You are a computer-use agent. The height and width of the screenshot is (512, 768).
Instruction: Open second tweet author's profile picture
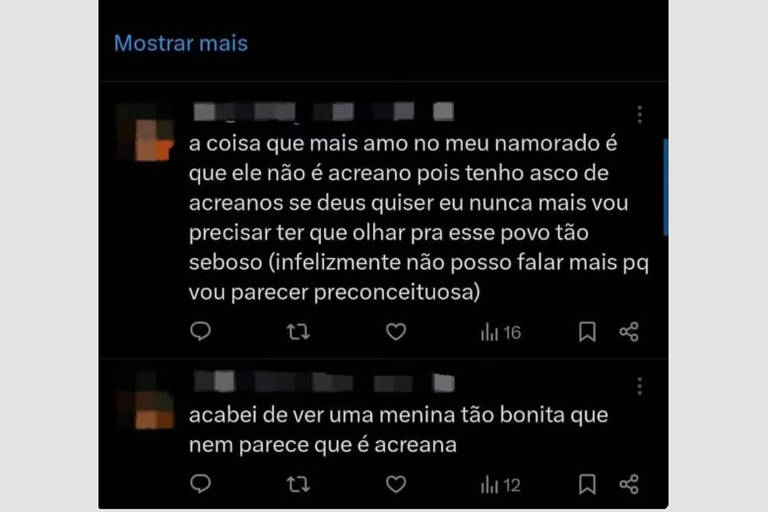(145, 401)
